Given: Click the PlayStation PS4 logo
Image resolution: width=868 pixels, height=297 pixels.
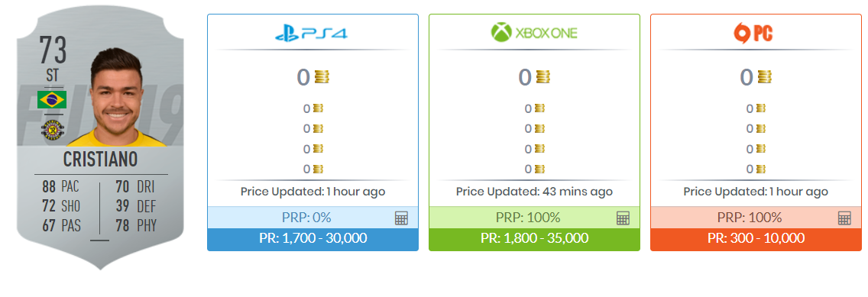Looking at the screenshot, I should click(312, 33).
